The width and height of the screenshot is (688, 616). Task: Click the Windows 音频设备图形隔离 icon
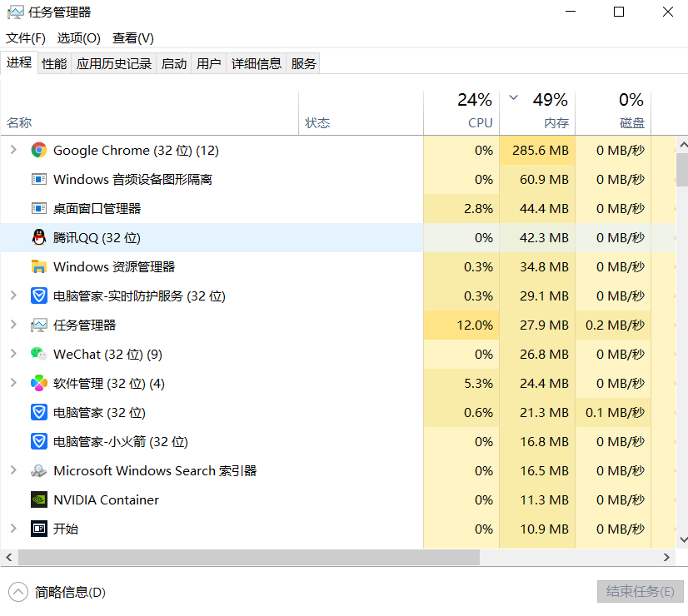(38, 179)
